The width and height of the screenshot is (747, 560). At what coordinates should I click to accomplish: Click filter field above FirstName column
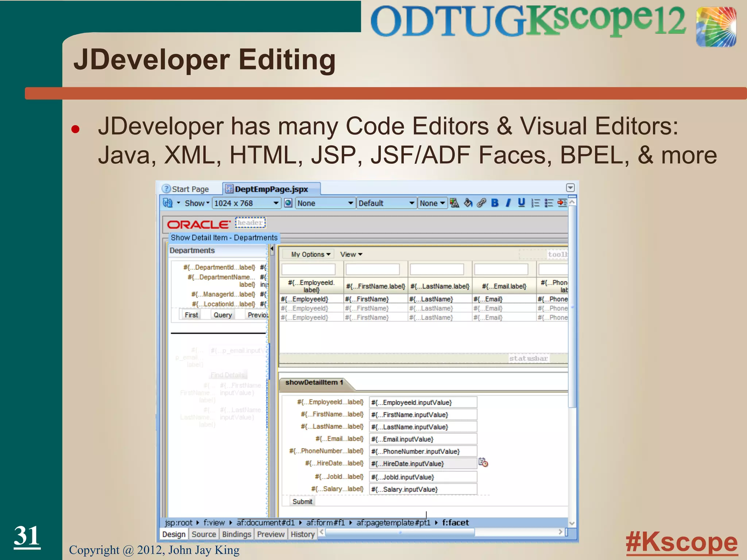pyautogui.click(x=373, y=269)
